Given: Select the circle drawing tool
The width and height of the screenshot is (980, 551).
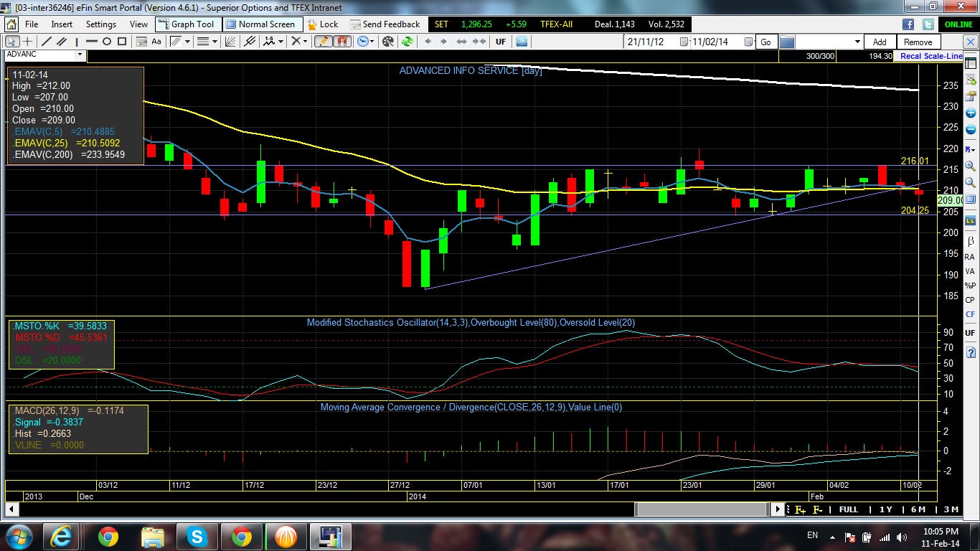Looking at the screenshot, I should click(x=108, y=42).
